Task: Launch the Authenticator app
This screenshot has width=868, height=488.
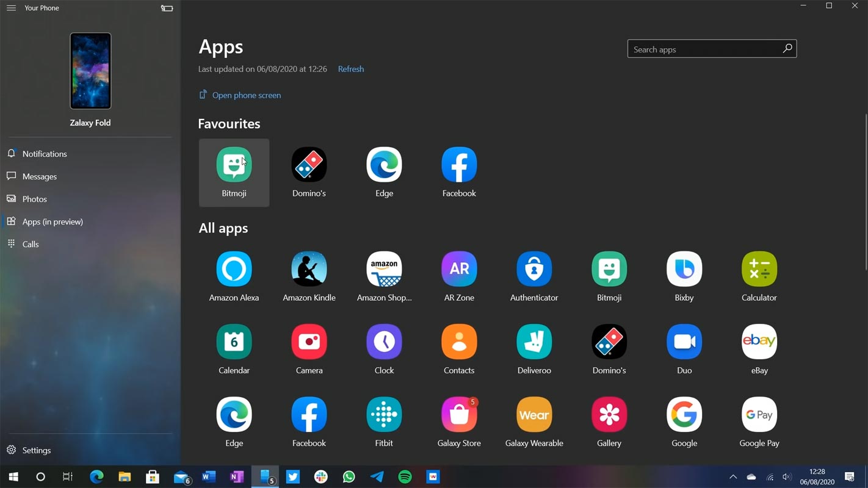Action: 534,276
